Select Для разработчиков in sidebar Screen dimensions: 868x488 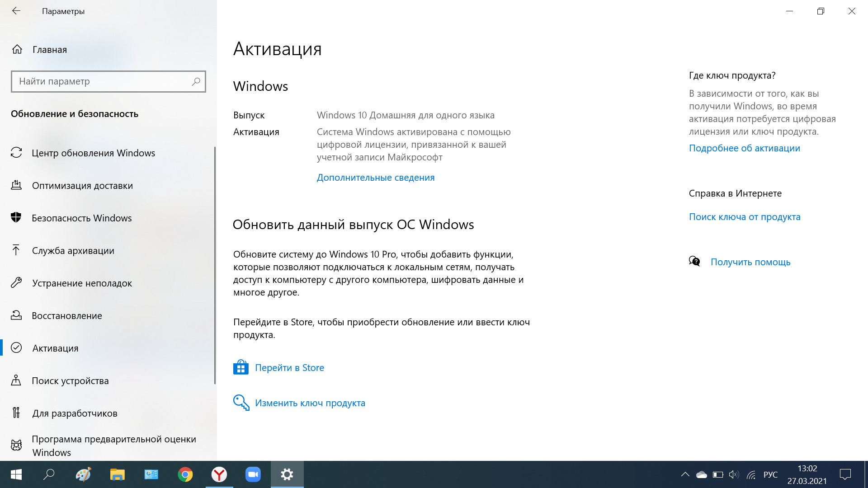tap(75, 413)
